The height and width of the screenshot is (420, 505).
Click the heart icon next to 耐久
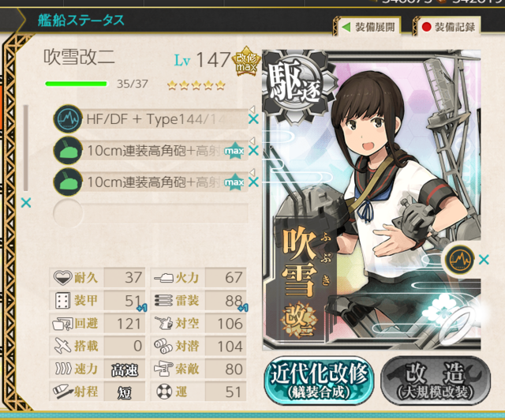coord(62,278)
